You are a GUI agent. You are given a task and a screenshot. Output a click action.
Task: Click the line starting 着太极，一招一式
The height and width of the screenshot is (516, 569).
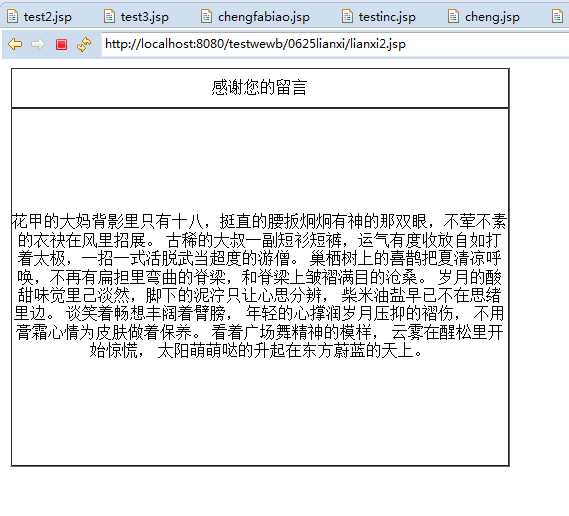pyautogui.click(x=259, y=258)
